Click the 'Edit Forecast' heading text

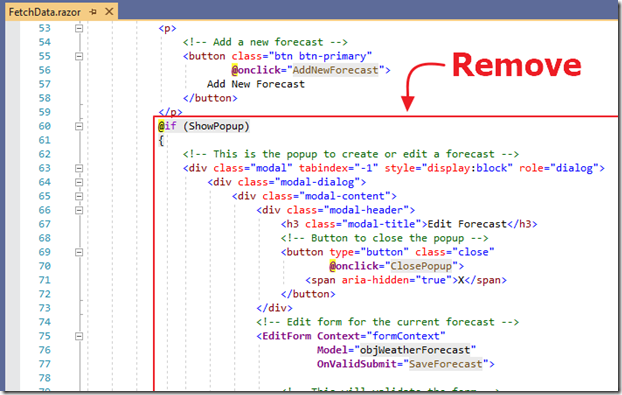pyautogui.click(x=467, y=224)
